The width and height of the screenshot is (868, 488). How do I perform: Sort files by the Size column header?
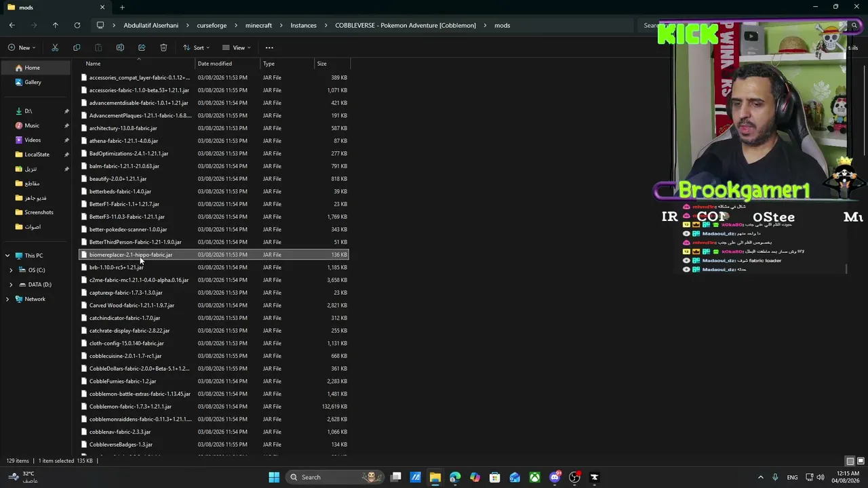[x=332, y=64]
